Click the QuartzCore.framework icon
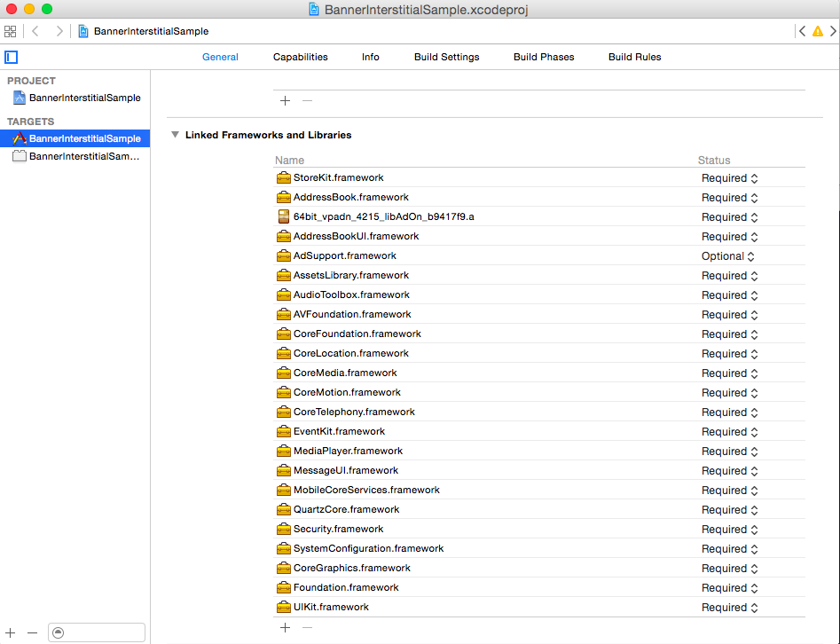The image size is (840, 644). pos(283,509)
